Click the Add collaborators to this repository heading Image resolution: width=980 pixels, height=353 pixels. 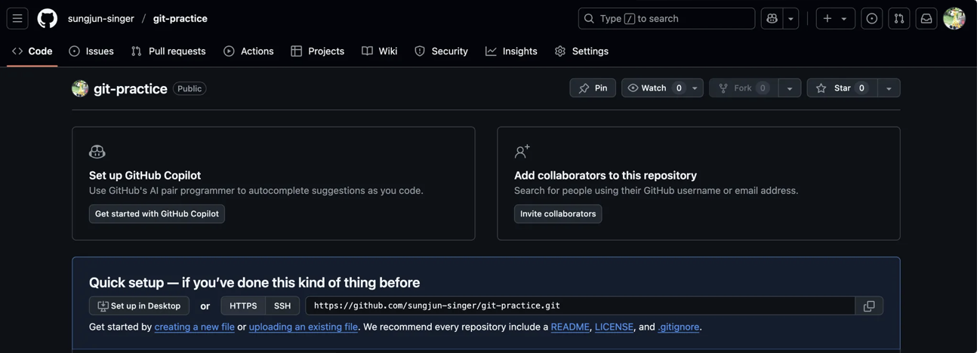(x=606, y=175)
